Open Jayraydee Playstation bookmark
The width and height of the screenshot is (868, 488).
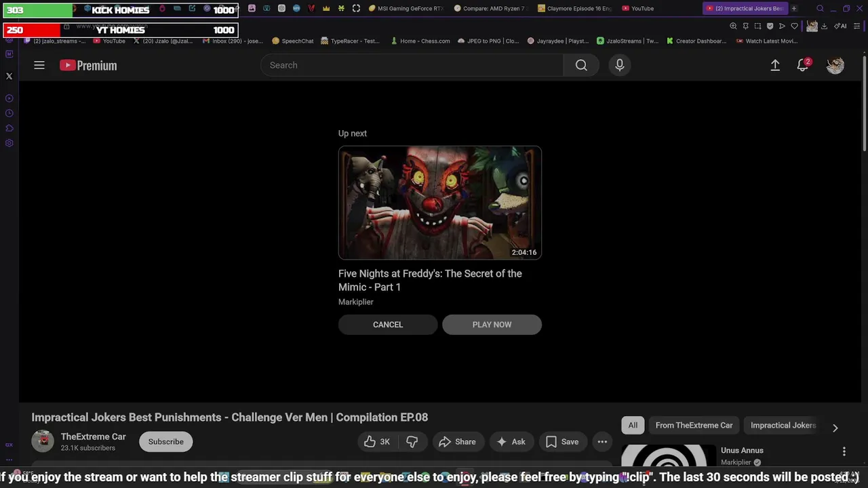(x=557, y=41)
